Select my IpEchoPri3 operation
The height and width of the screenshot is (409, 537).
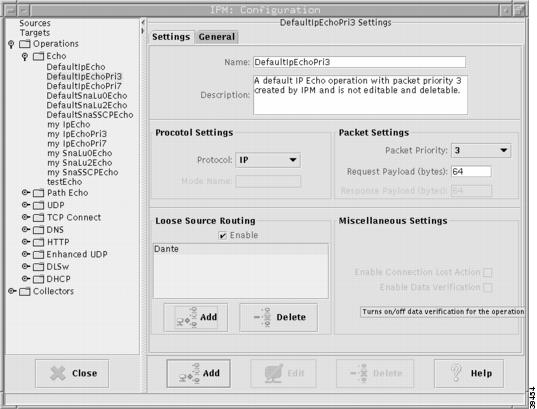click(77, 134)
